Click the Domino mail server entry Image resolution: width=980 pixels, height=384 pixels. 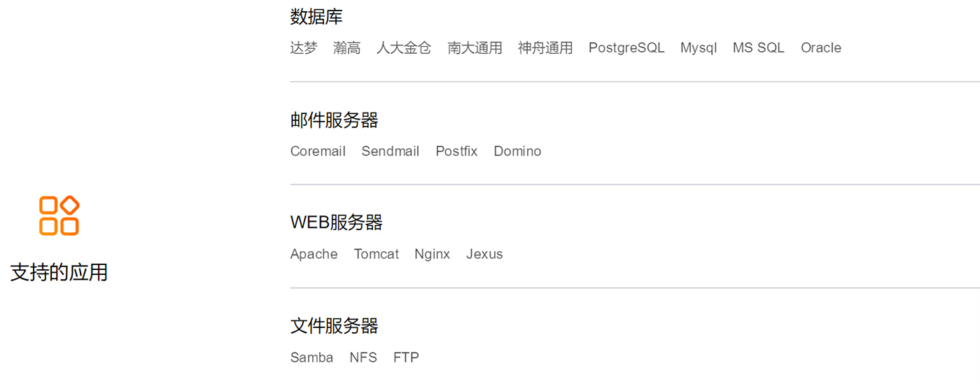[517, 151]
